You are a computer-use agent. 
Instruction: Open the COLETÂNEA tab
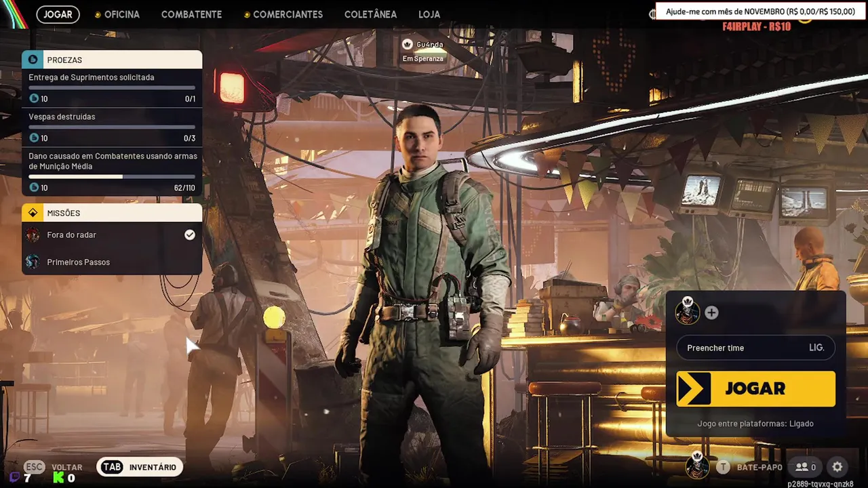click(370, 14)
